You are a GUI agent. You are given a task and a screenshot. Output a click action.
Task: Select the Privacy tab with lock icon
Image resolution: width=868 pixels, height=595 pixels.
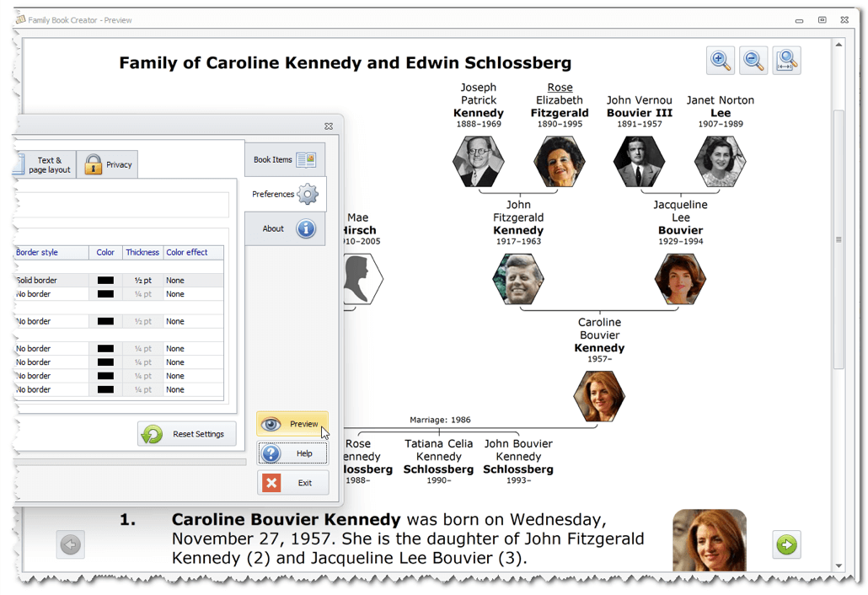coord(108,164)
